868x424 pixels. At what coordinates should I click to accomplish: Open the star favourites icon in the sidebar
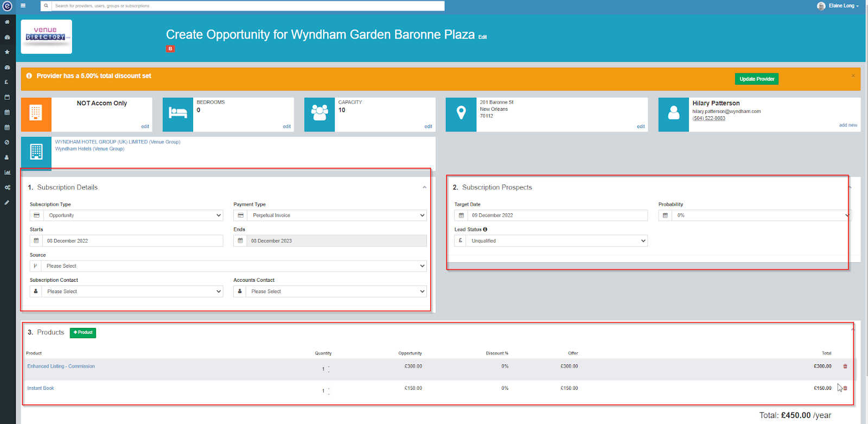click(x=7, y=52)
